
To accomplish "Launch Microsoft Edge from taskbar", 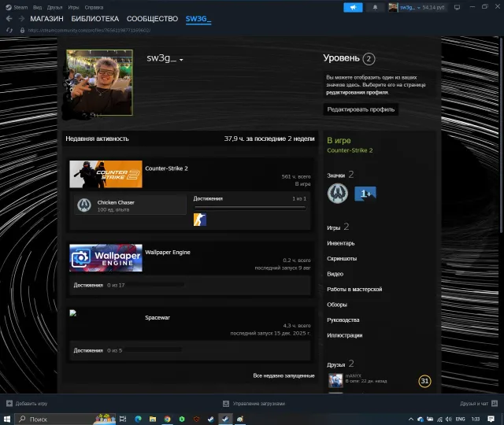I will pyautogui.click(x=139, y=419).
